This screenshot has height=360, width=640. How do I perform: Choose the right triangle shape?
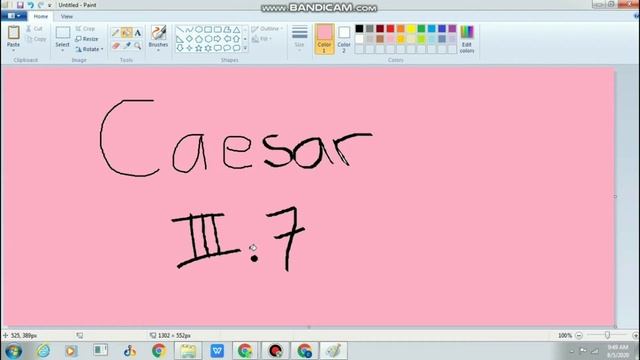pyautogui.click(x=180, y=39)
